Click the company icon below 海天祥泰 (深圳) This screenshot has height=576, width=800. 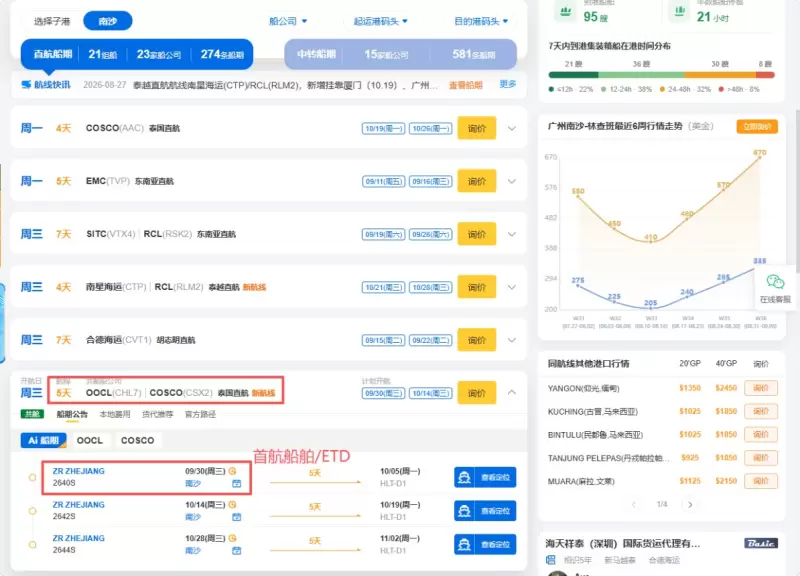point(551,560)
